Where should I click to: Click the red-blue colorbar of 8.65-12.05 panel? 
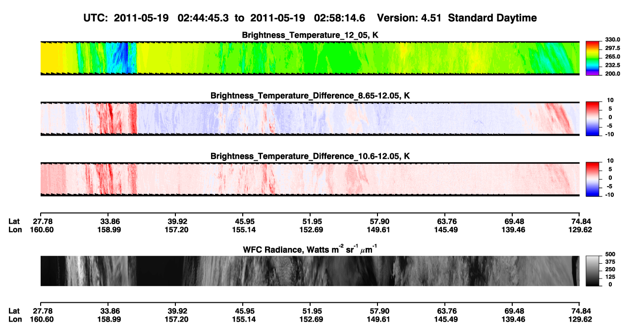point(592,118)
